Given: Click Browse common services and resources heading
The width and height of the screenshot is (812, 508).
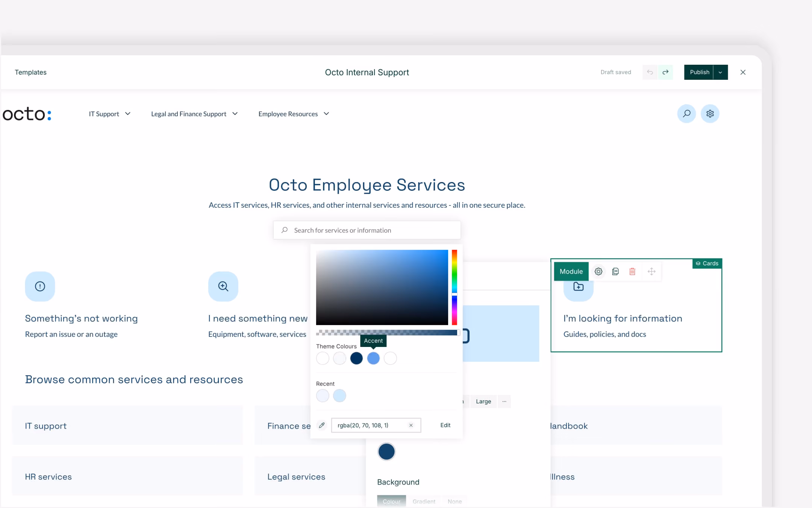Looking at the screenshot, I should click(x=134, y=380).
